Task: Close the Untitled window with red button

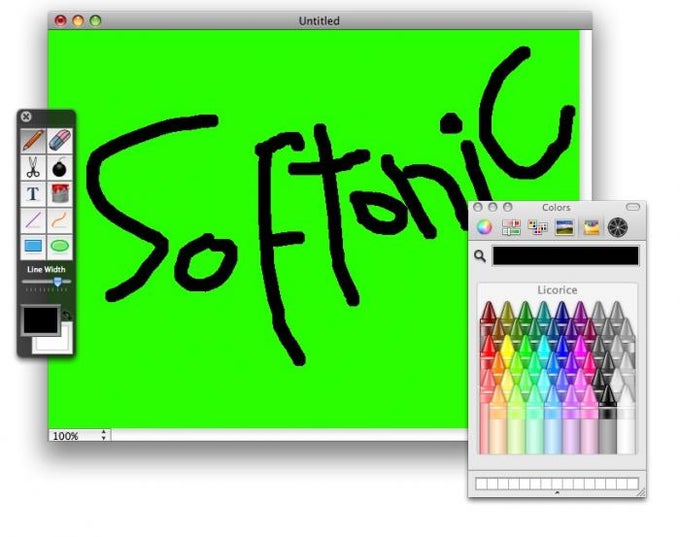Action: click(60, 20)
